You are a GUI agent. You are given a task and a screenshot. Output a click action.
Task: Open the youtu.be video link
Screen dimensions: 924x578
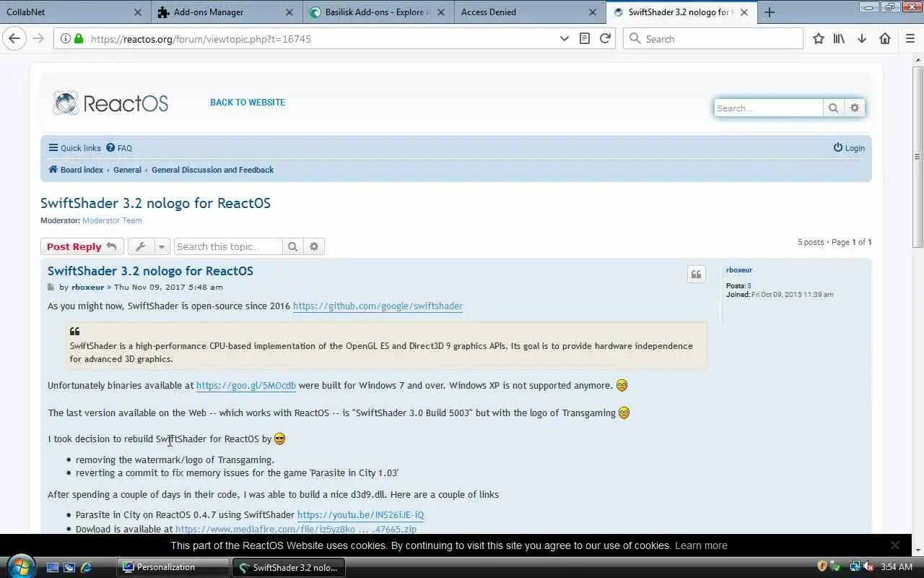[x=360, y=515]
